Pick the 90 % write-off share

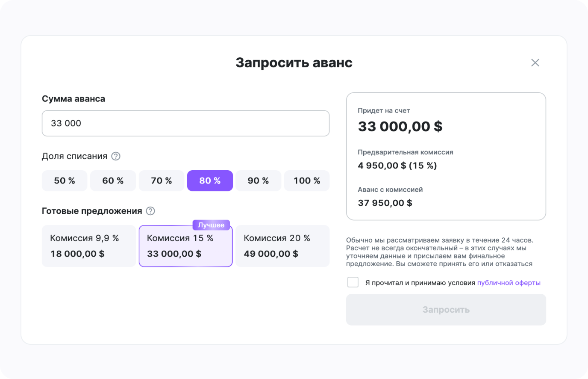(x=258, y=181)
